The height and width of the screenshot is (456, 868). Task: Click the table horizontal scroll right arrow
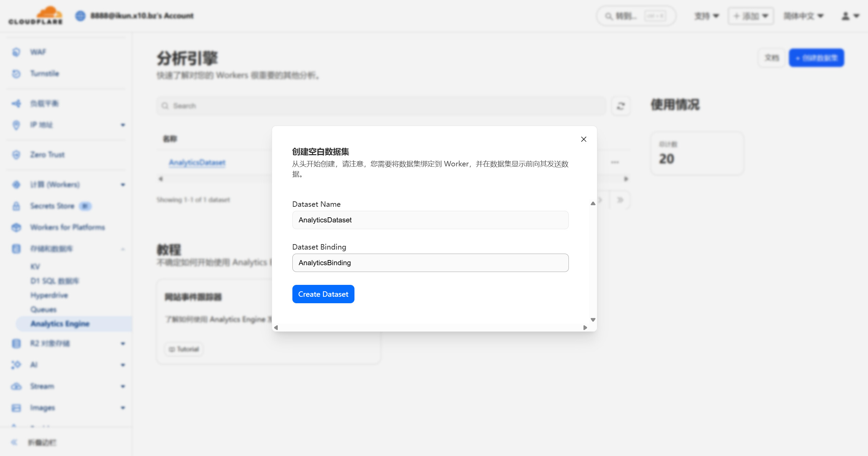coord(626,179)
